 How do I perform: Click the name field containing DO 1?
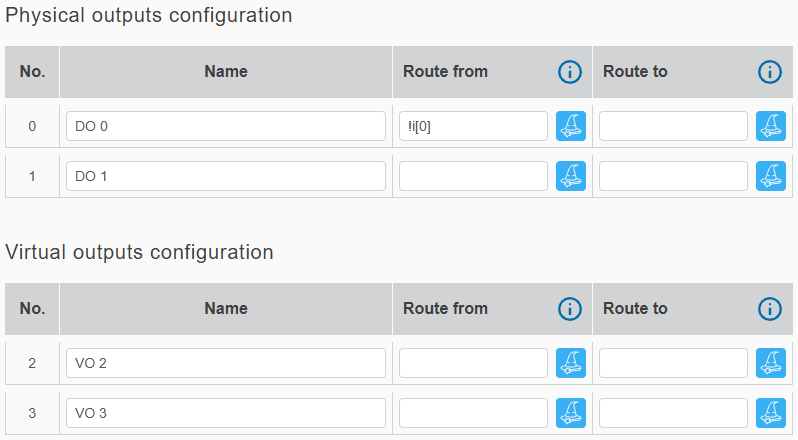point(225,176)
